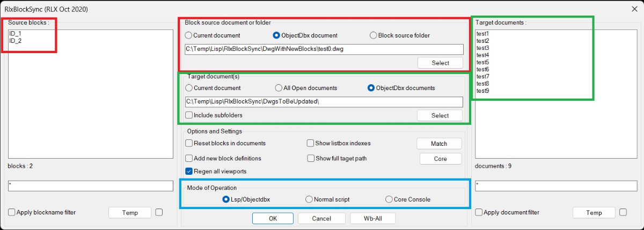Select Normal script operation mode
Screen dimensions: 644x230
(x=309, y=199)
